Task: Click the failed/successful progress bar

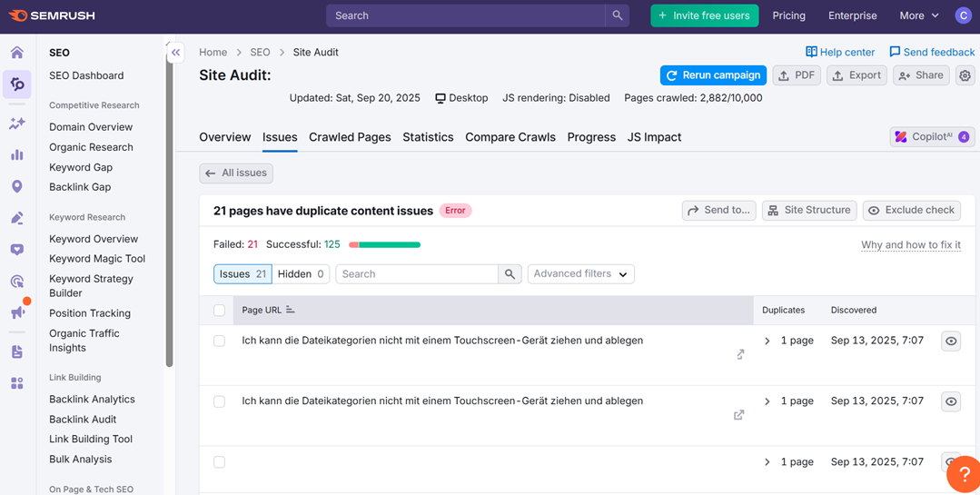Action: pos(384,244)
